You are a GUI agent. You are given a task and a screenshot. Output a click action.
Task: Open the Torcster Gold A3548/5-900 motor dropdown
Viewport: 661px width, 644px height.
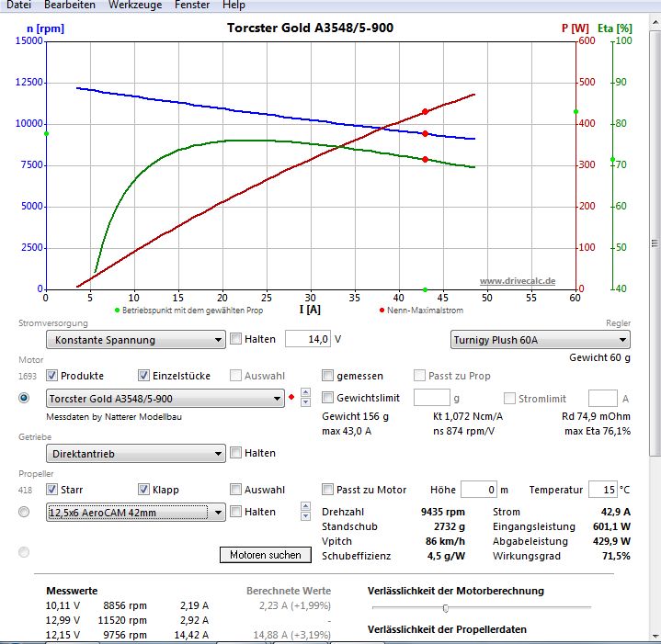165,399
